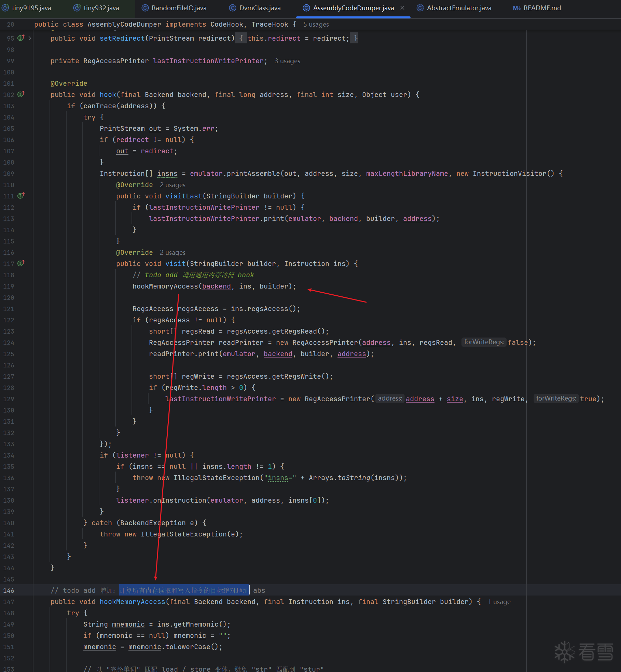Switch to the tiny9195.java tab
Viewport: 621px width, 672px height.
point(27,8)
